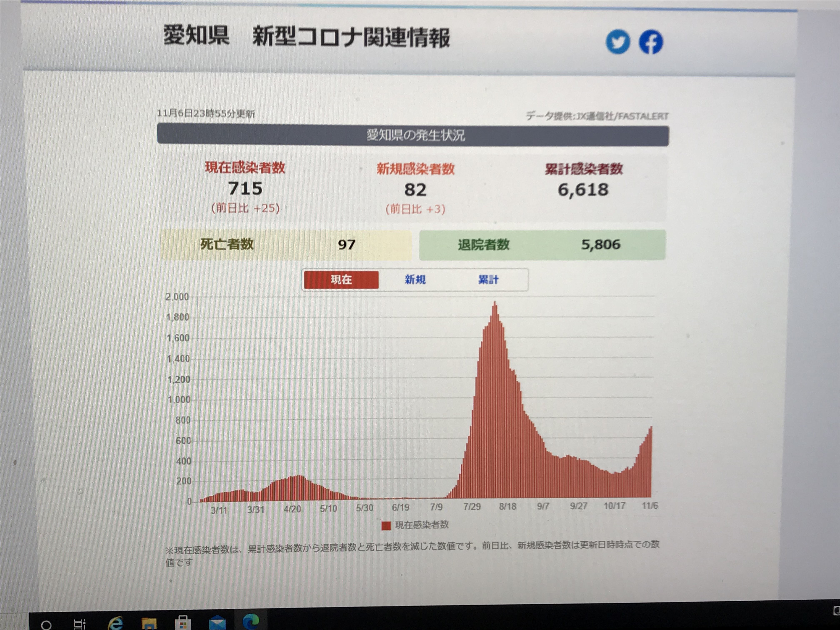Click the 11月6日23時55分更新 timestamp
840x630 pixels.
click(x=206, y=114)
